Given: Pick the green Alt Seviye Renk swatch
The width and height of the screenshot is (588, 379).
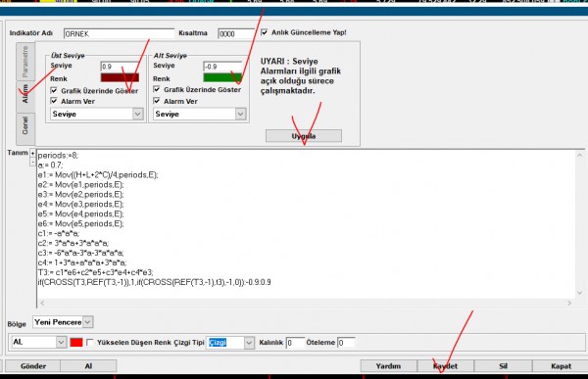Looking at the screenshot, I should coord(222,77).
